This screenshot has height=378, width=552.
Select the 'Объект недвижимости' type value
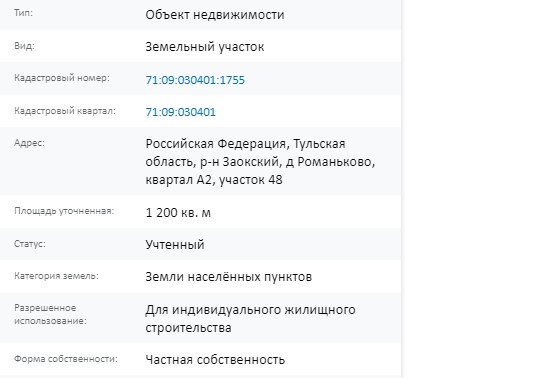point(215,15)
